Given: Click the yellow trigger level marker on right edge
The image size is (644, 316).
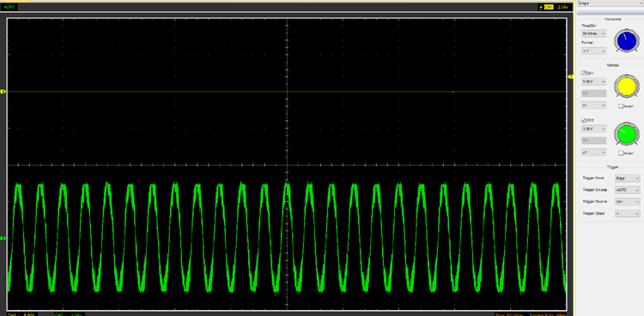Looking at the screenshot, I should (x=570, y=76).
